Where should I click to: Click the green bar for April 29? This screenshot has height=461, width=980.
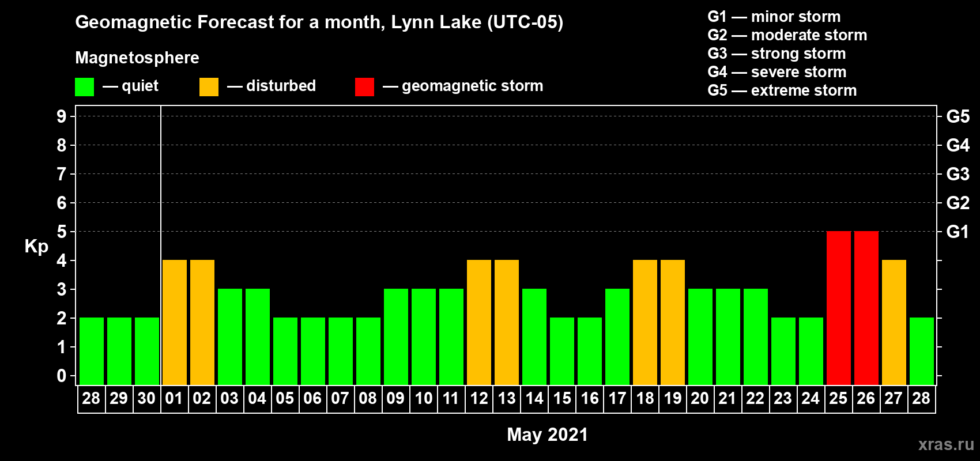[x=119, y=351]
